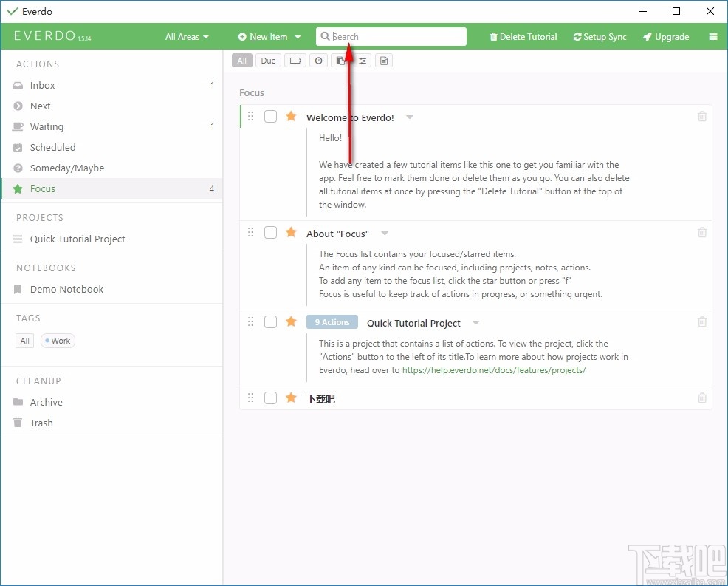Maximize the Everdo window
Viewport: 728px width, 586px height.
tap(676, 11)
